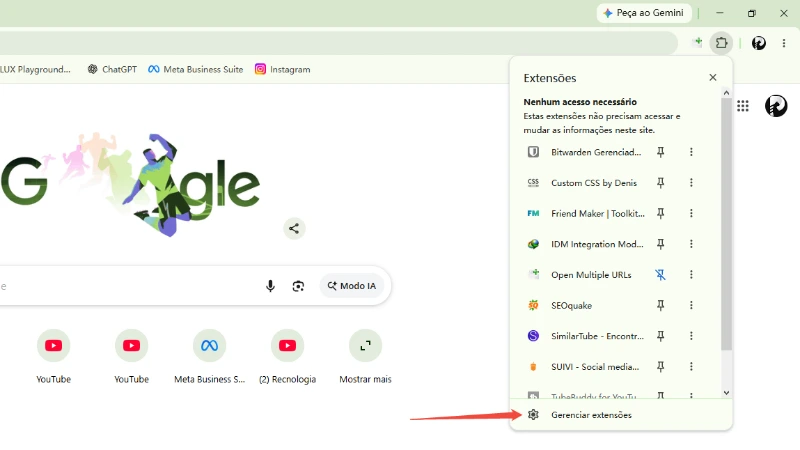
Task: Open the ChatGPT bookmark
Action: (x=112, y=69)
